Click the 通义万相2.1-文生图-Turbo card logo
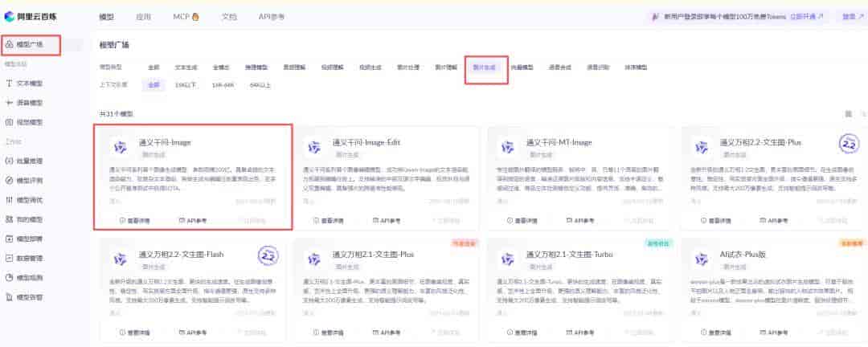 [508, 259]
